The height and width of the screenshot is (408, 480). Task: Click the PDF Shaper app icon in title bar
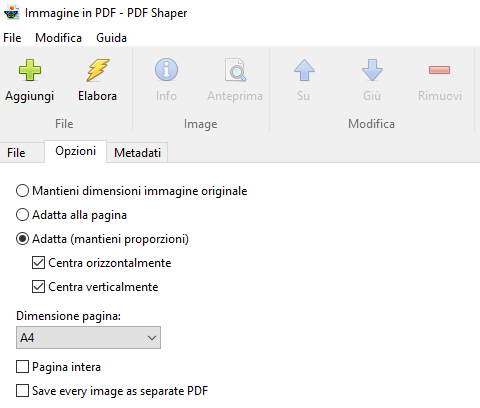[12, 13]
